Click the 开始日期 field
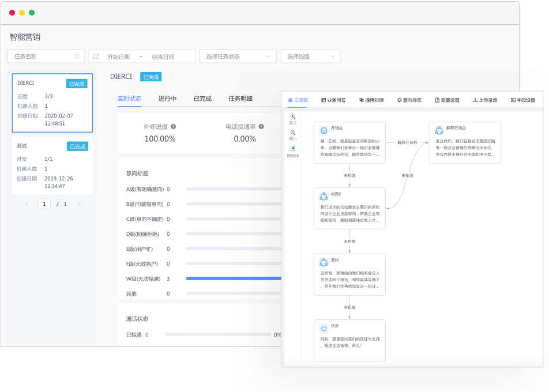This screenshot has width=549, height=392. click(119, 56)
